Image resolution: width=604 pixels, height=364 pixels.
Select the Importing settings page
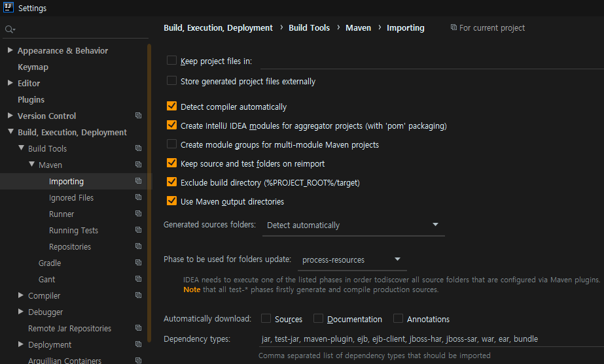pos(66,181)
